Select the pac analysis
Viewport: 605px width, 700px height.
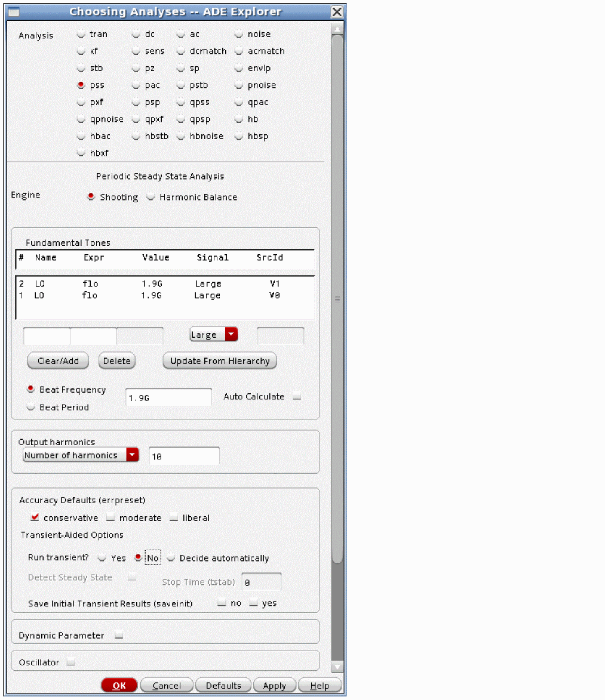(136, 85)
